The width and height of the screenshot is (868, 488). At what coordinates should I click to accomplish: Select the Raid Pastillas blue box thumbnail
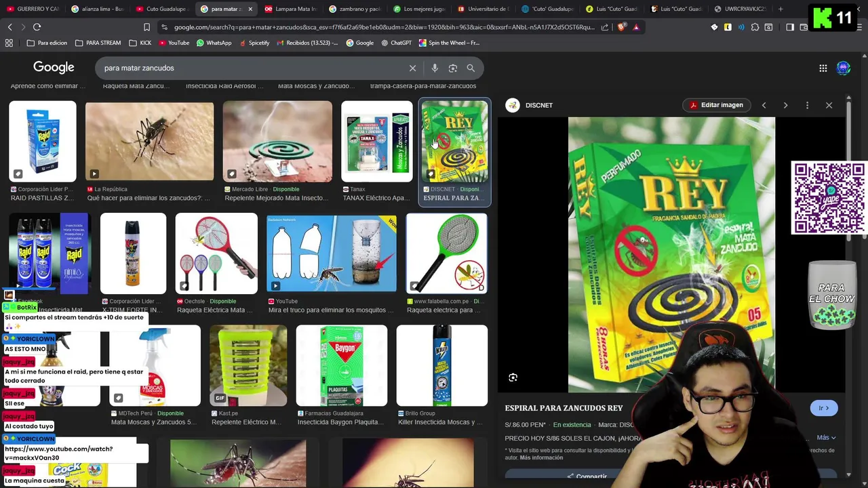[43, 141]
